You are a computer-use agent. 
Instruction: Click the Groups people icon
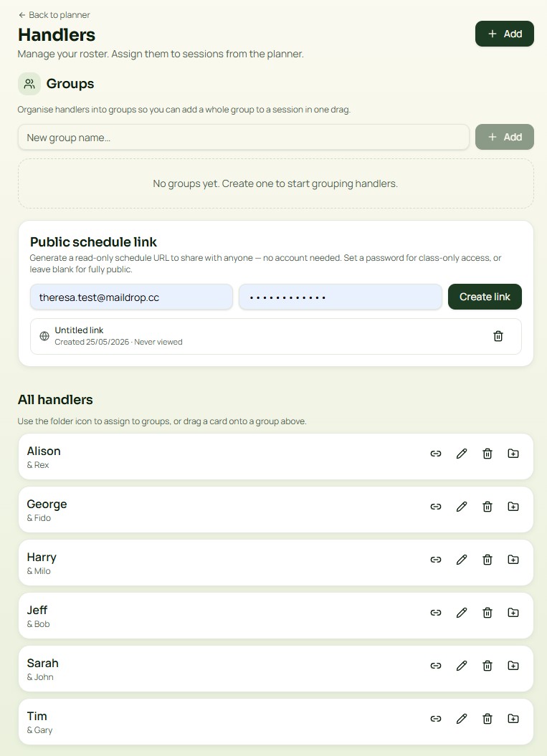coord(29,84)
